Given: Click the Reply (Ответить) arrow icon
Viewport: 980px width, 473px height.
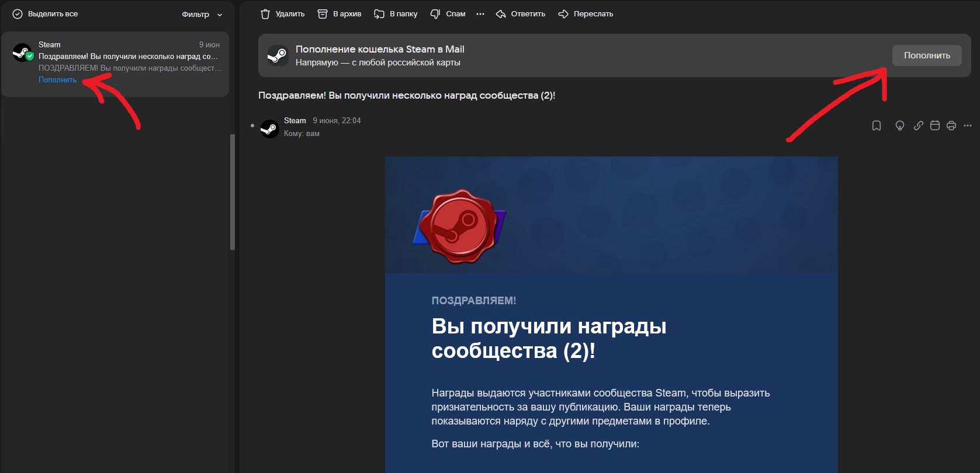Looking at the screenshot, I should 501,14.
